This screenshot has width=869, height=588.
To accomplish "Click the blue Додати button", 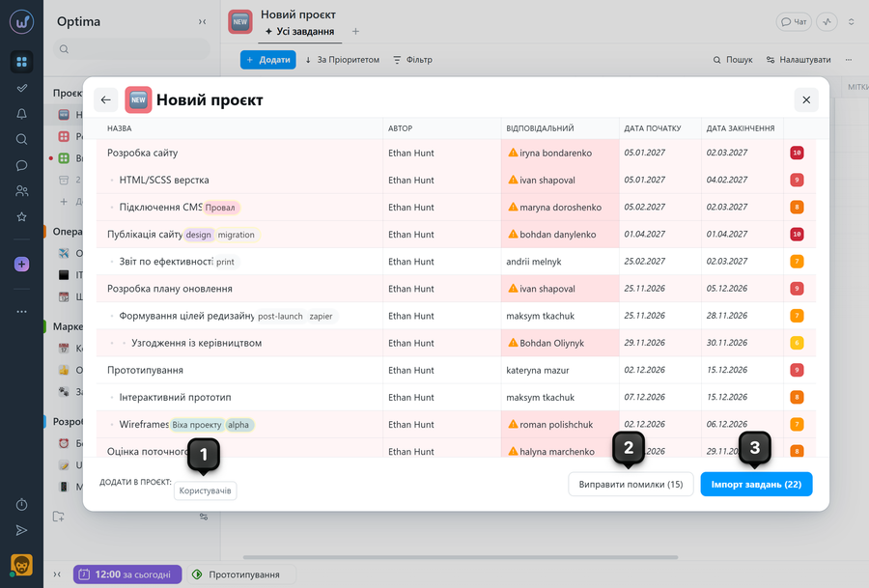I will pyautogui.click(x=268, y=60).
